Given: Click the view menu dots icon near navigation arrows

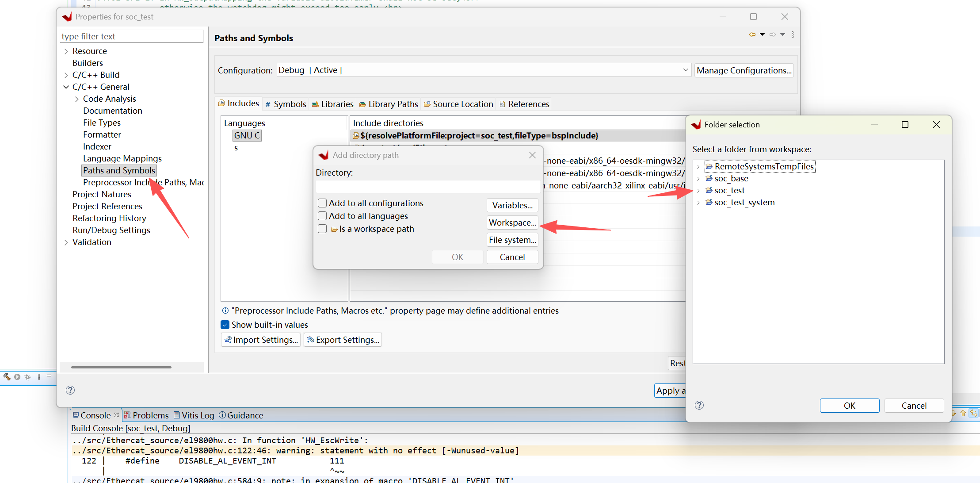Looking at the screenshot, I should [x=793, y=34].
